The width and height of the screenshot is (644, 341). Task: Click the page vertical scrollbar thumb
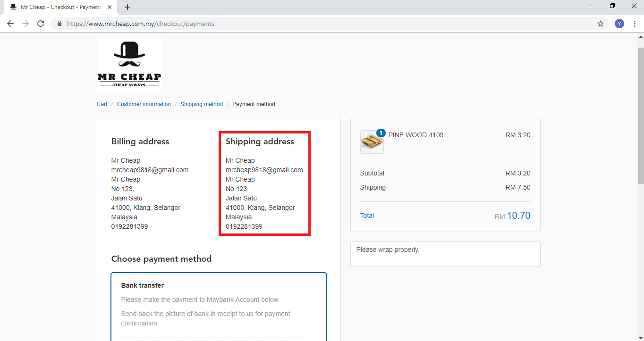(x=640, y=116)
